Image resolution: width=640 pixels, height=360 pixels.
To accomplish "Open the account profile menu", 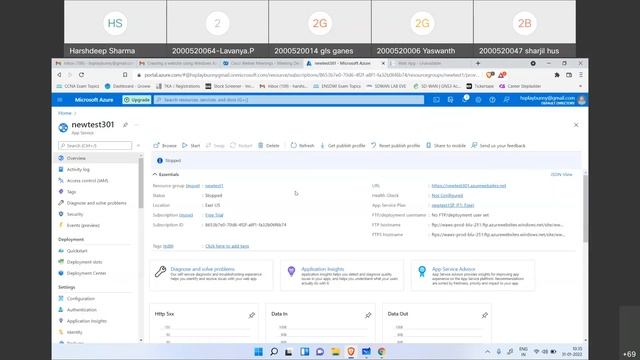I will tap(552, 100).
